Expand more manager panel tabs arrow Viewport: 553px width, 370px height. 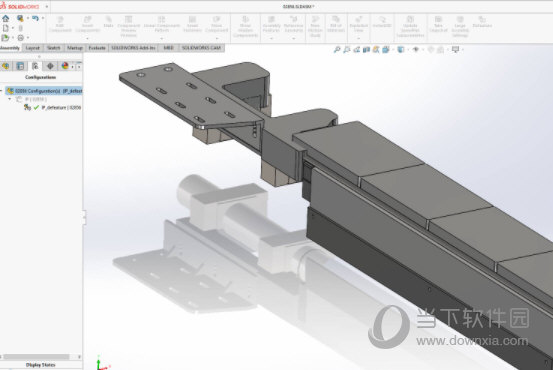pyautogui.click(x=79, y=66)
